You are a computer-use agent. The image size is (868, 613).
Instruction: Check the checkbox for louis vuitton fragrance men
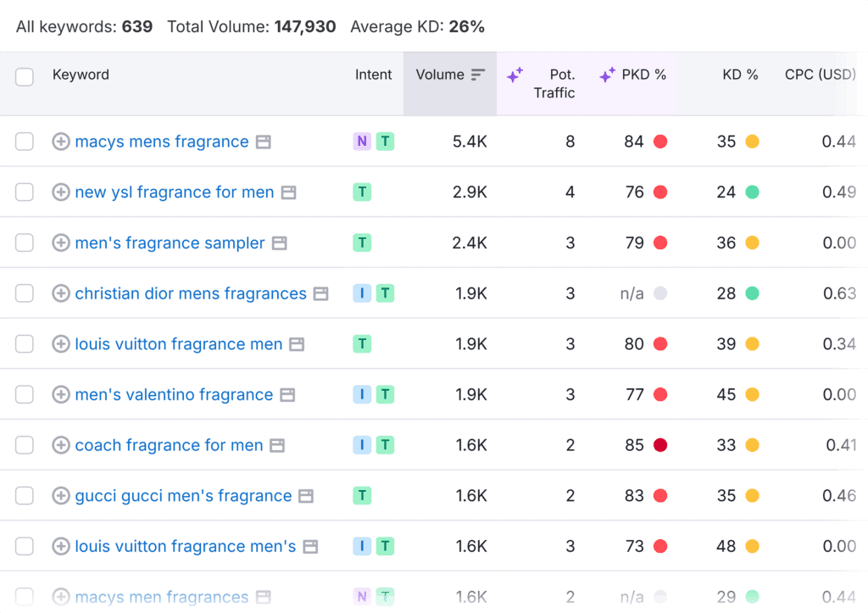(x=25, y=344)
